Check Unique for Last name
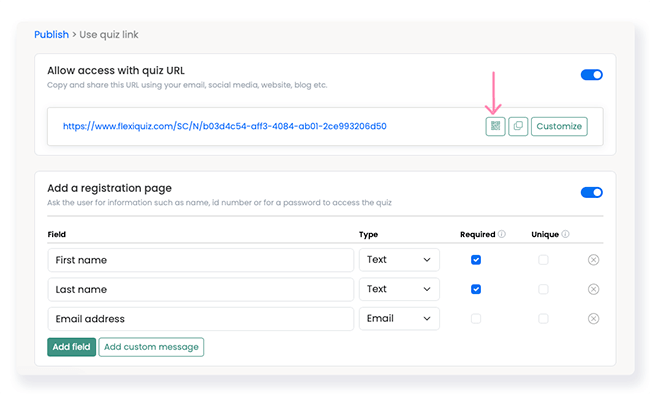 tap(543, 289)
